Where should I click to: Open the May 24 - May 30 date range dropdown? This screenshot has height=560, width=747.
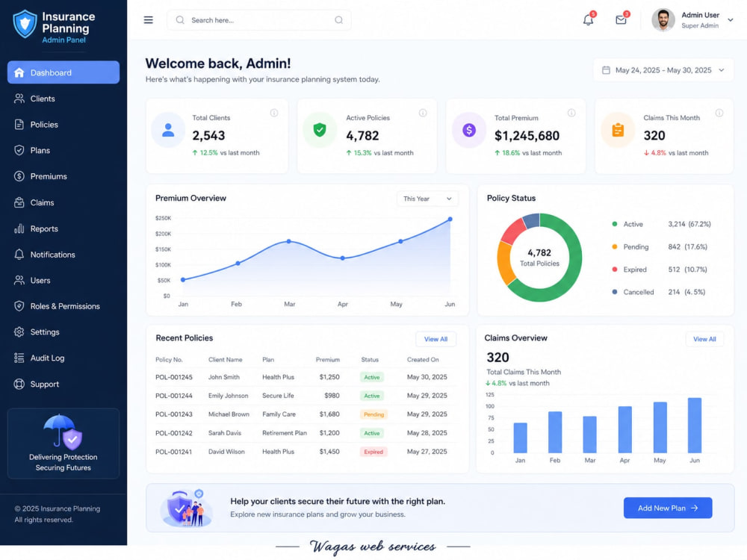[x=663, y=70]
